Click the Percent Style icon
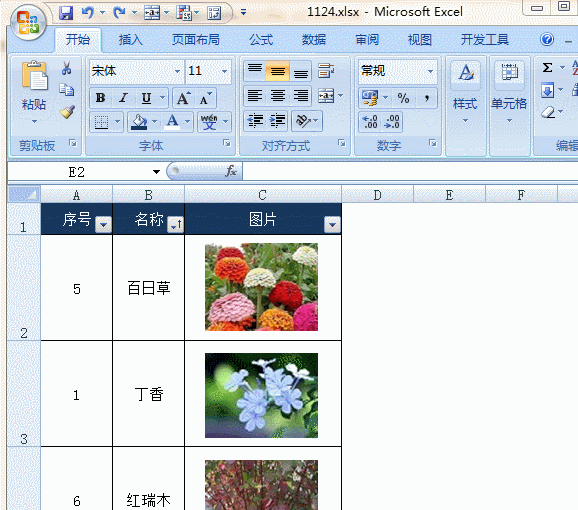 (x=403, y=98)
